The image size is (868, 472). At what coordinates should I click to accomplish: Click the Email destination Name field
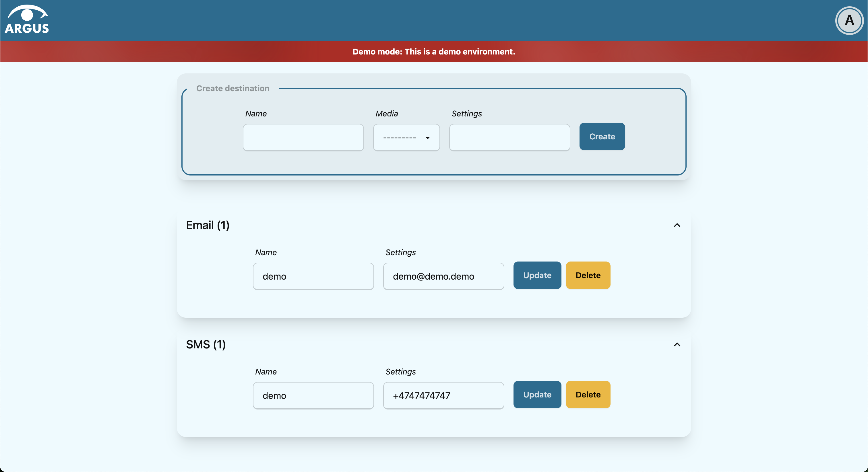click(x=313, y=276)
